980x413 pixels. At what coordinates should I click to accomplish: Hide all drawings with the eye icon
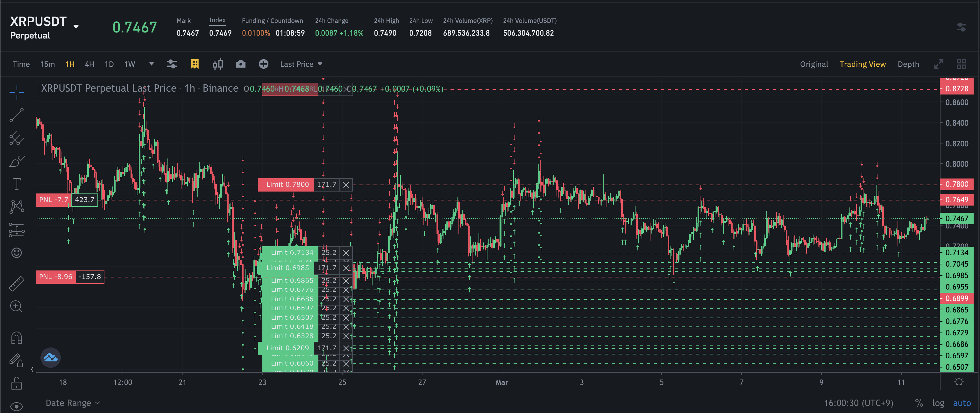[16, 406]
